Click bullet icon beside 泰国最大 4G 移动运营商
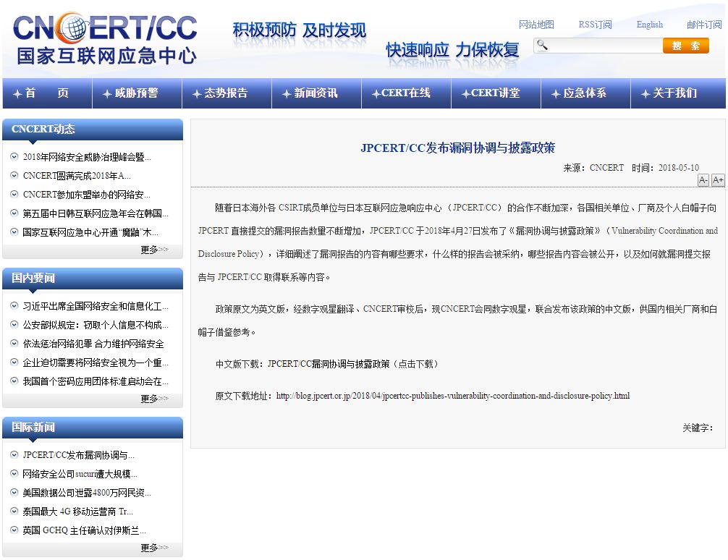The image size is (728, 560). [14, 512]
